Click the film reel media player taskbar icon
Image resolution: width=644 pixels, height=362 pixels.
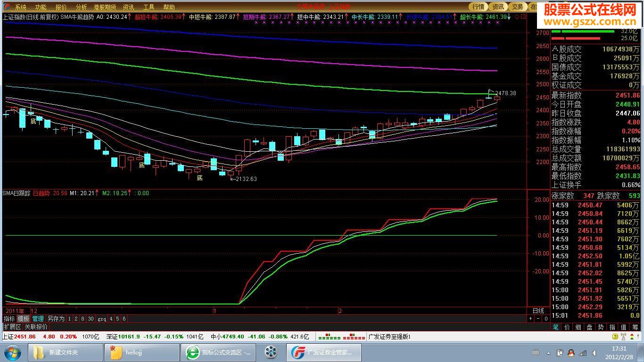[x=271, y=352]
